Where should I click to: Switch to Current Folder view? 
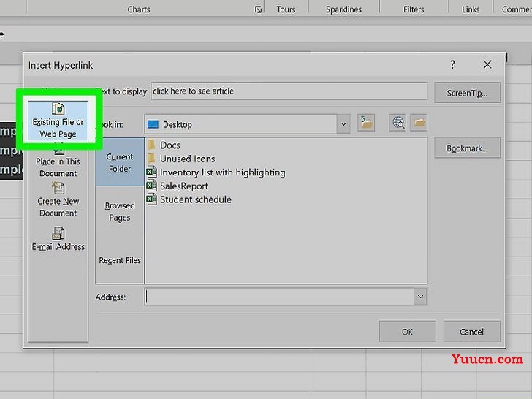[x=120, y=162]
